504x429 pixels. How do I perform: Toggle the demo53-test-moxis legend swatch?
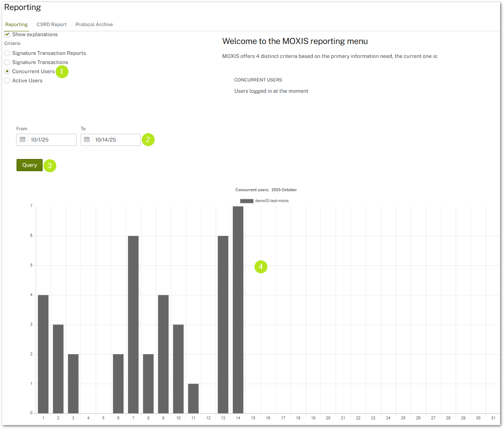247,201
